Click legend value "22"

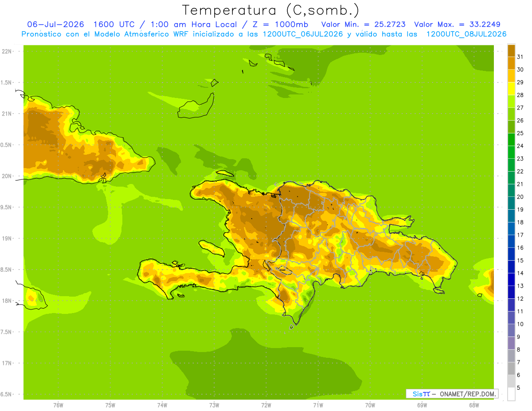(520, 172)
